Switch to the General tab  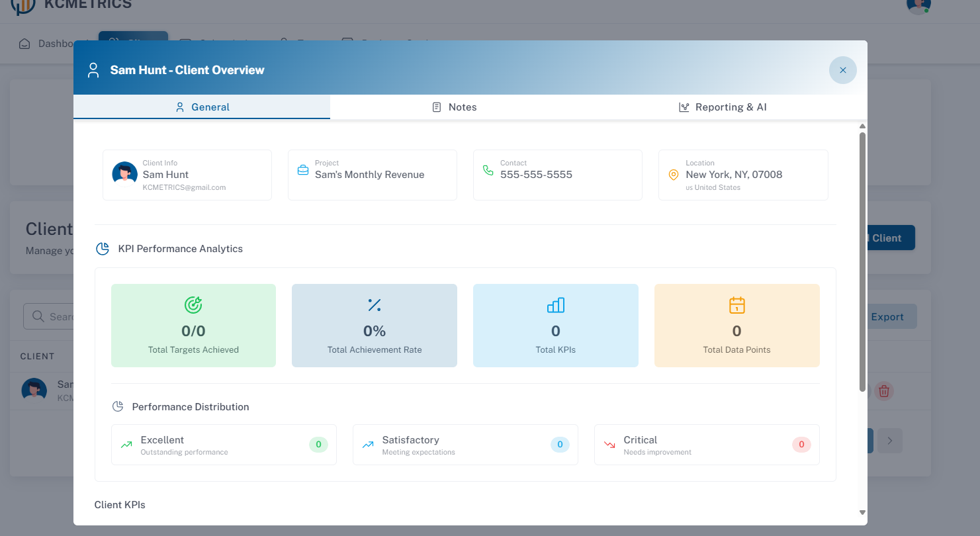[202, 107]
